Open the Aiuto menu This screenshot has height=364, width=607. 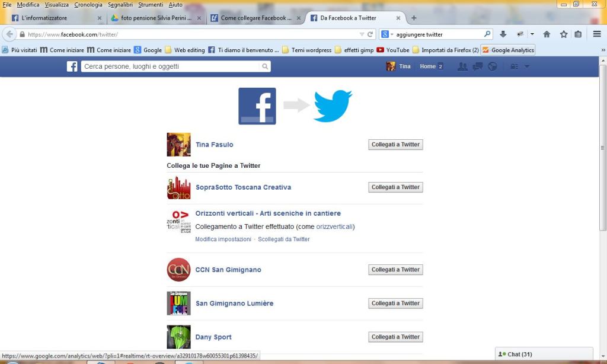tap(175, 5)
